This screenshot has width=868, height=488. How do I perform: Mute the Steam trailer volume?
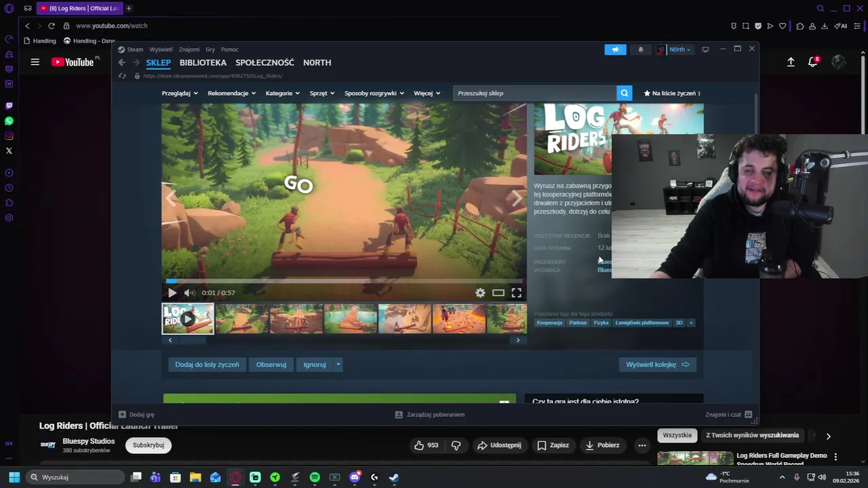[189, 293]
